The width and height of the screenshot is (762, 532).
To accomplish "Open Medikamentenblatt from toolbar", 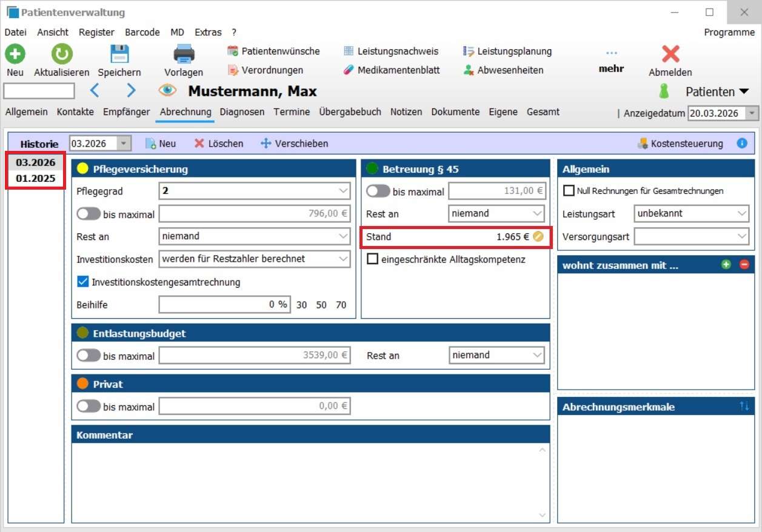I will point(392,70).
